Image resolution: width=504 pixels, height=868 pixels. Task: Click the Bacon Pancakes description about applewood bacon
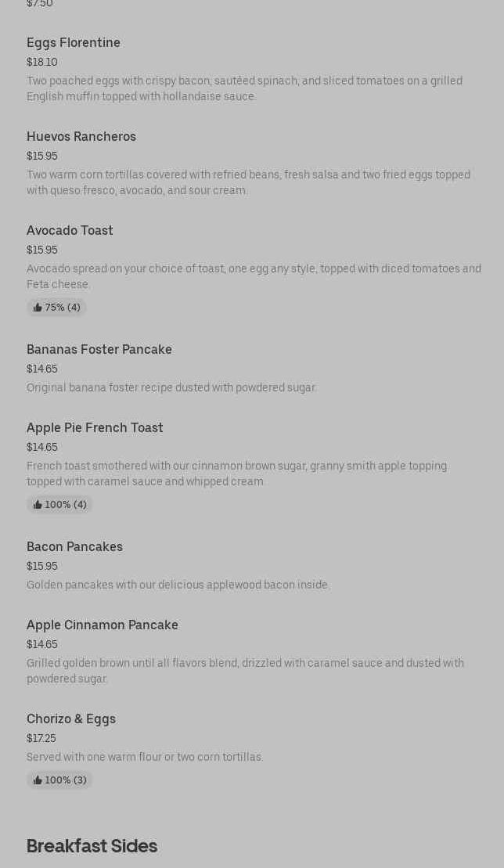[x=178, y=585]
